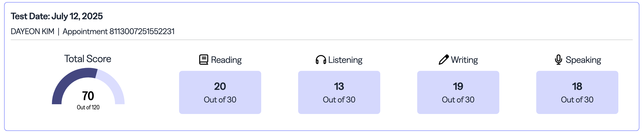Screen dimensions: 644x134
Task: Select the Listening section label
Action: coord(345,60)
